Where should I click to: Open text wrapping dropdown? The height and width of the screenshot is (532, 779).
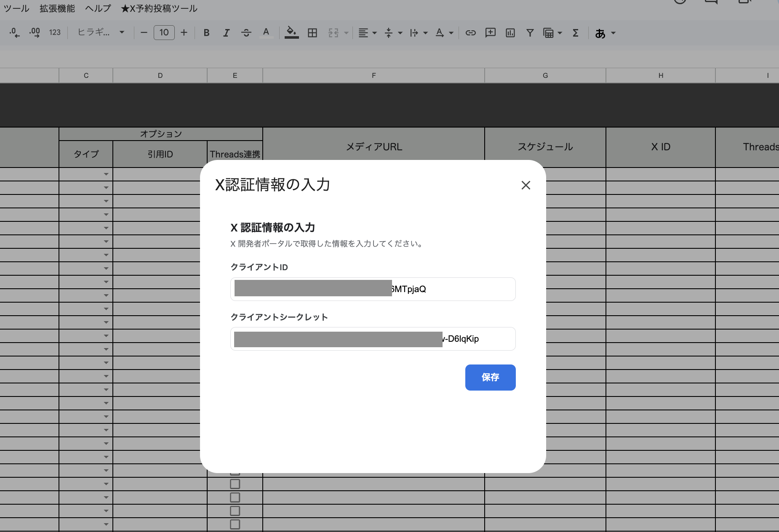pos(419,32)
